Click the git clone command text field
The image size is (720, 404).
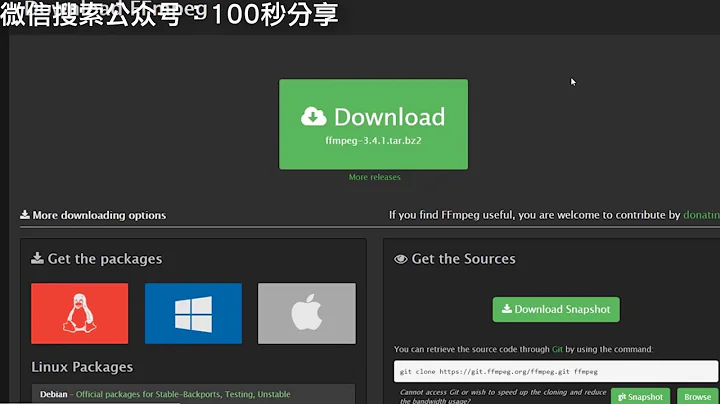click(x=556, y=371)
